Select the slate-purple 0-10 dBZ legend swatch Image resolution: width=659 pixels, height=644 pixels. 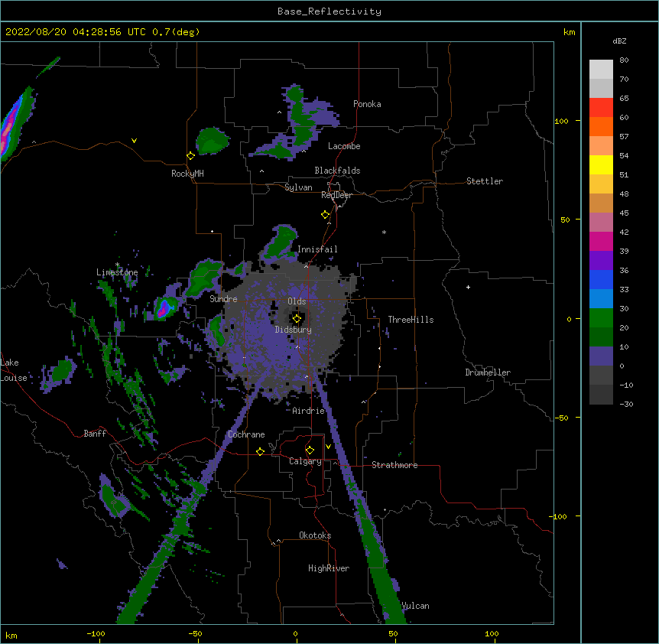pyautogui.click(x=601, y=356)
